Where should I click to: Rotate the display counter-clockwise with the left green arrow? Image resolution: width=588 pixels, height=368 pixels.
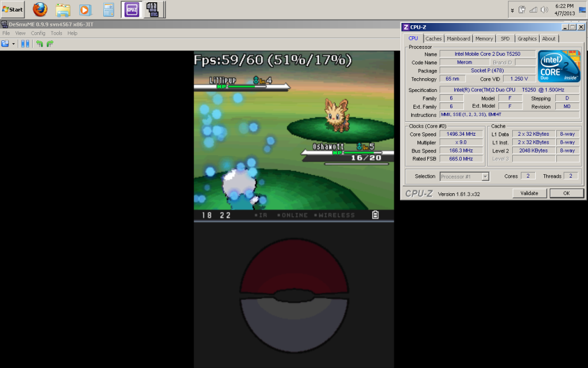coord(40,44)
